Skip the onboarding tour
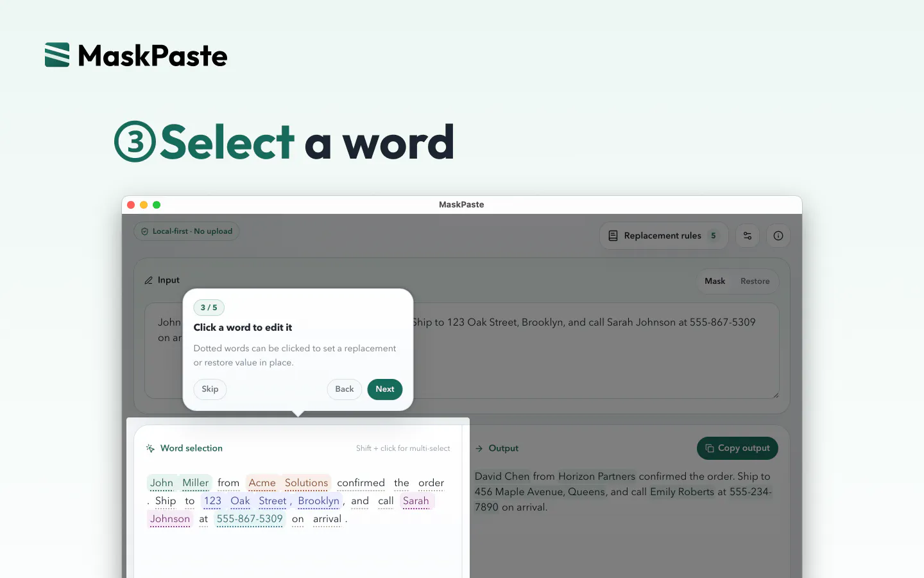Image resolution: width=924 pixels, height=578 pixels. point(210,389)
